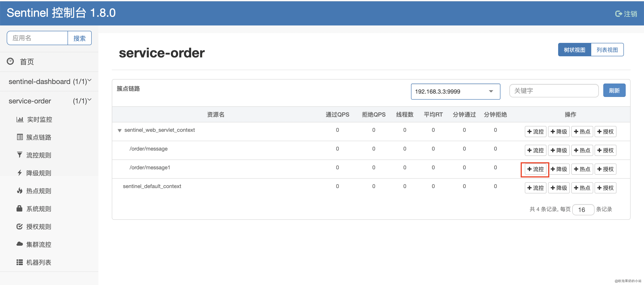The image size is (644, 285).
Task: Focus the 关键字 keyword field
Action: tap(554, 91)
